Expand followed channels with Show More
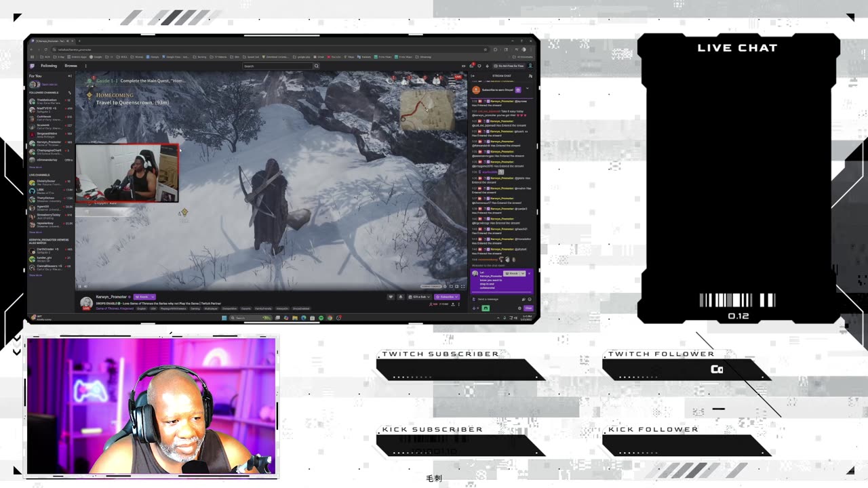Image resolution: width=868 pixels, height=488 pixels. point(35,167)
